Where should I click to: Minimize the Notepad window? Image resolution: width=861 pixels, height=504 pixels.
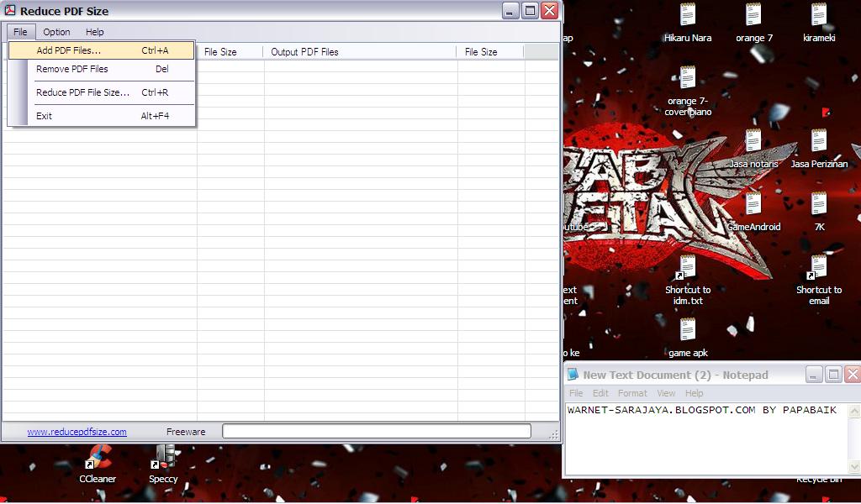814,375
